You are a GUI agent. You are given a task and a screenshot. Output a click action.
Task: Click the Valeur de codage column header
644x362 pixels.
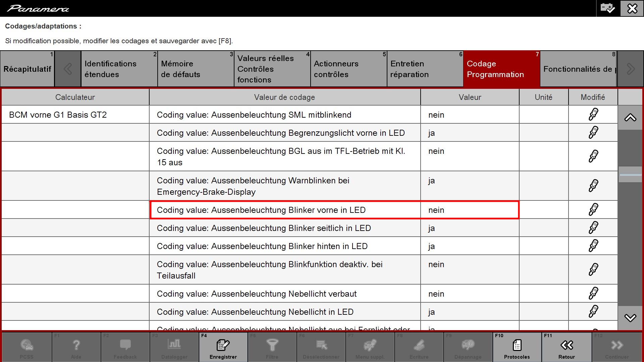284,97
